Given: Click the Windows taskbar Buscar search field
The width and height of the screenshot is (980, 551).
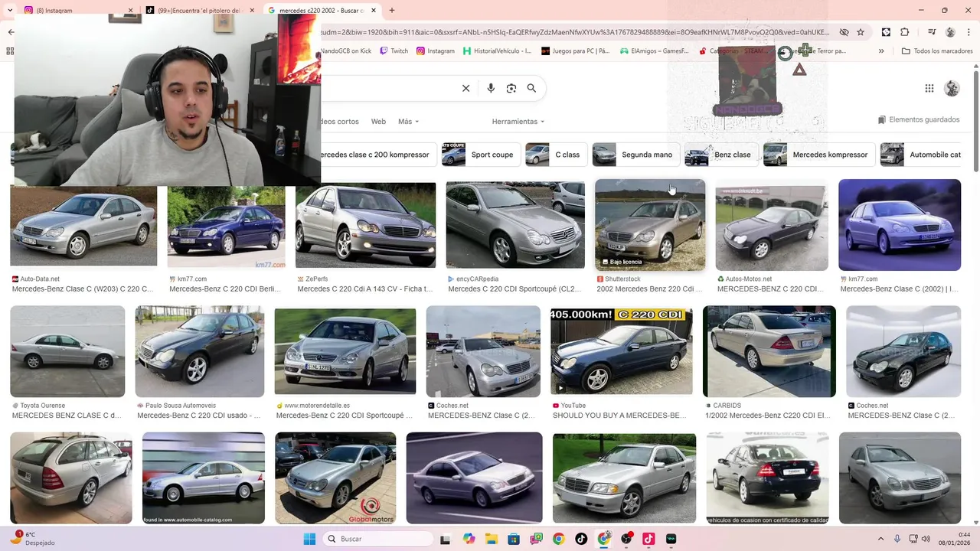Looking at the screenshot, I should pos(378,539).
